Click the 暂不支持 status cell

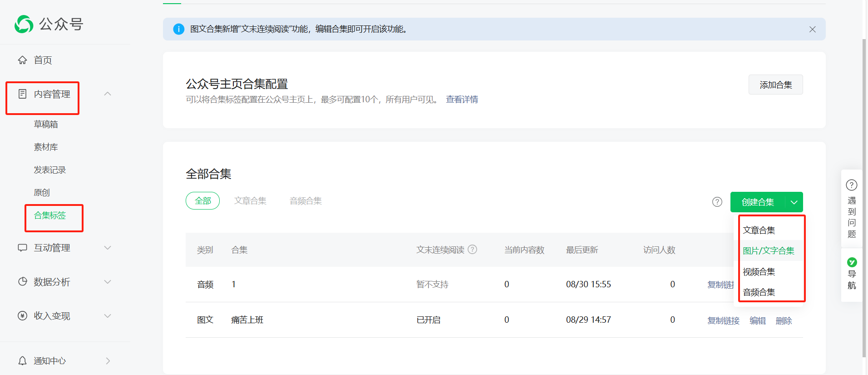[432, 284]
